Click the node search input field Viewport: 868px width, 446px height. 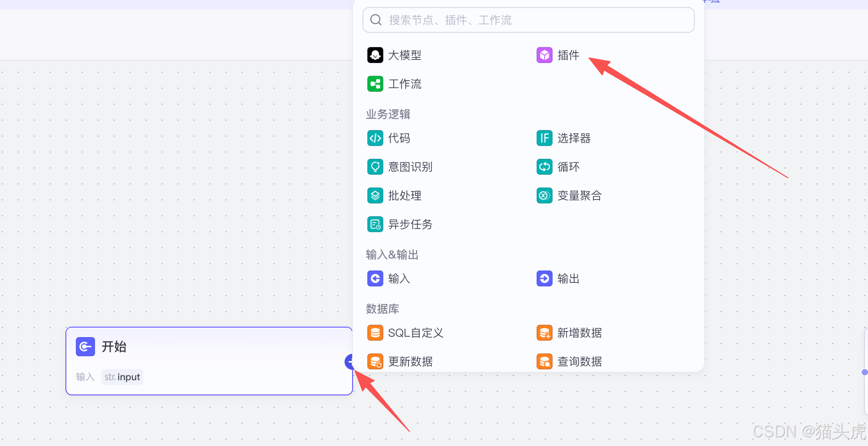[528, 20]
